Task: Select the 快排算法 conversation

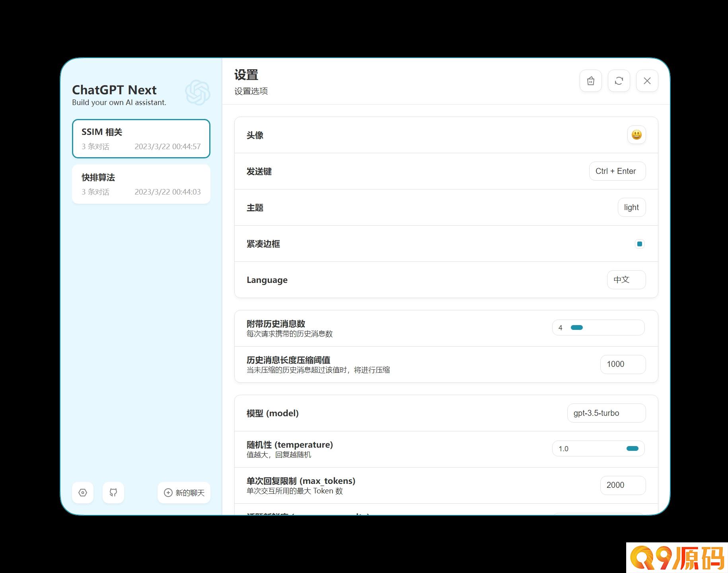Action: [141, 184]
